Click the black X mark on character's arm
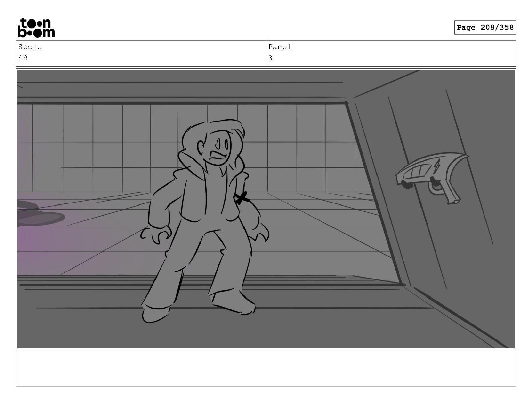 242,198
